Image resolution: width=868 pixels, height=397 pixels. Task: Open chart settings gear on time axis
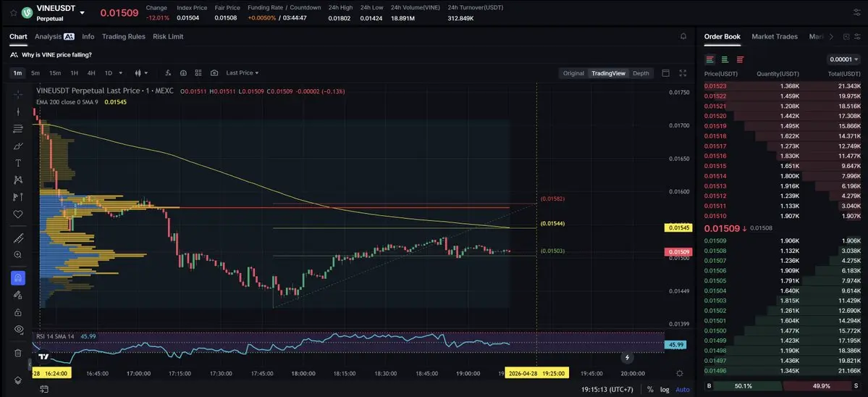click(x=680, y=374)
